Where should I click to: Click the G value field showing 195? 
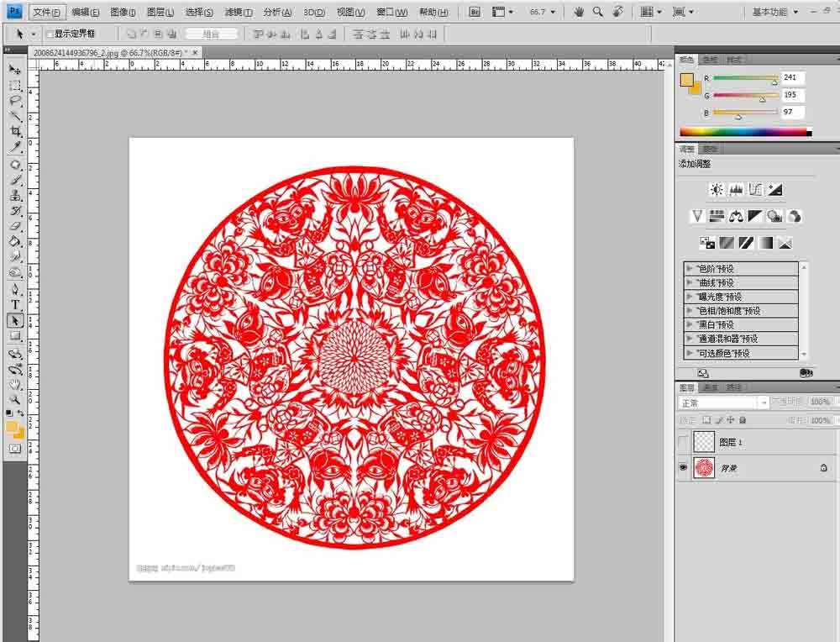(x=792, y=95)
